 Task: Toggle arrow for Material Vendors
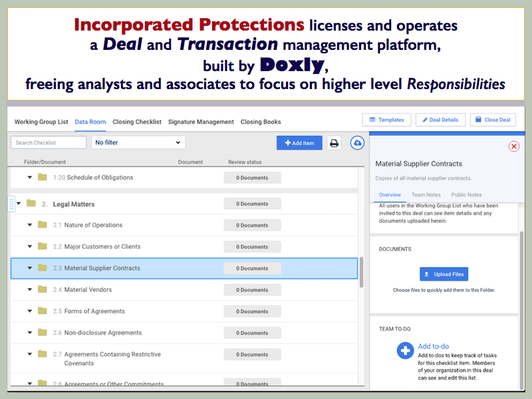(30, 289)
